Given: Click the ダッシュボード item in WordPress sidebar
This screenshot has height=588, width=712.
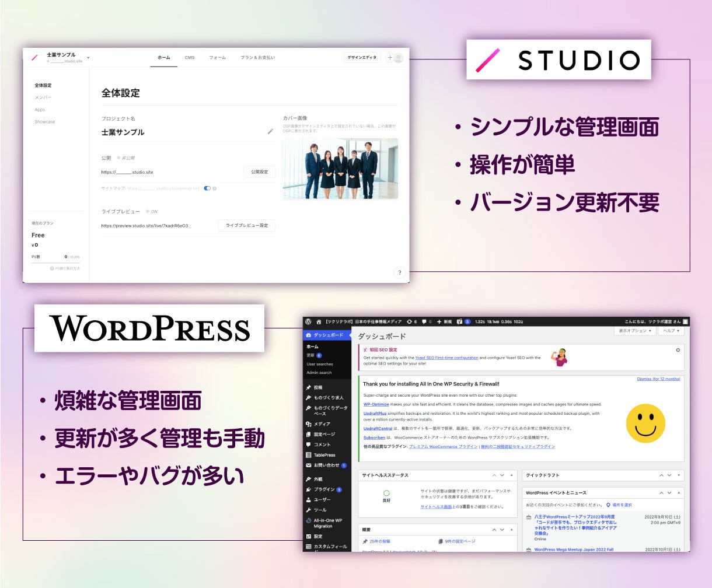Looking at the screenshot, I should point(327,335).
